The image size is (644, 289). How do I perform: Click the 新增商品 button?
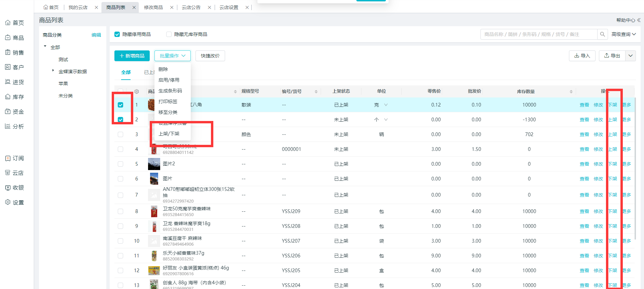coord(132,56)
